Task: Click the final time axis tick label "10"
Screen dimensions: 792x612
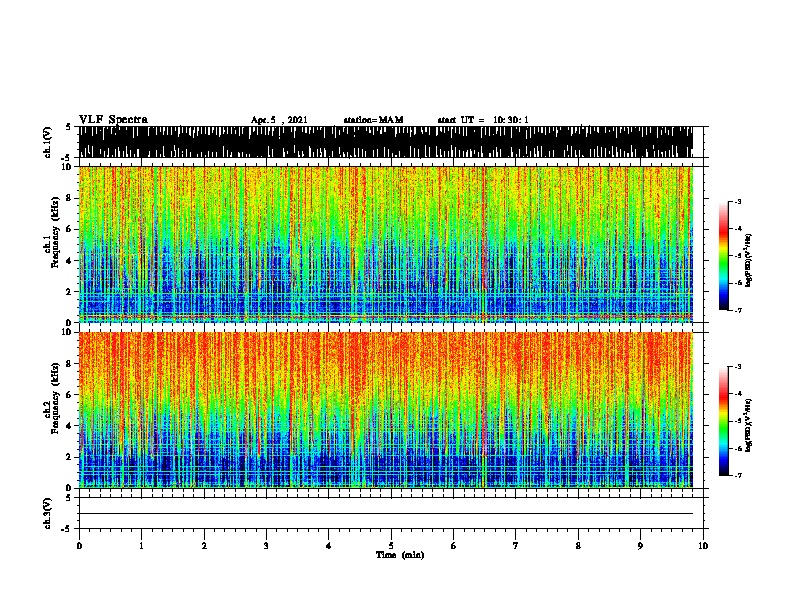Action: pyautogui.click(x=703, y=546)
